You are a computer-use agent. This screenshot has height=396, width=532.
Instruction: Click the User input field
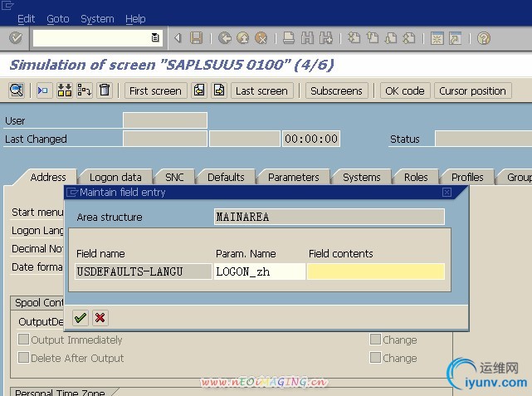(x=165, y=120)
